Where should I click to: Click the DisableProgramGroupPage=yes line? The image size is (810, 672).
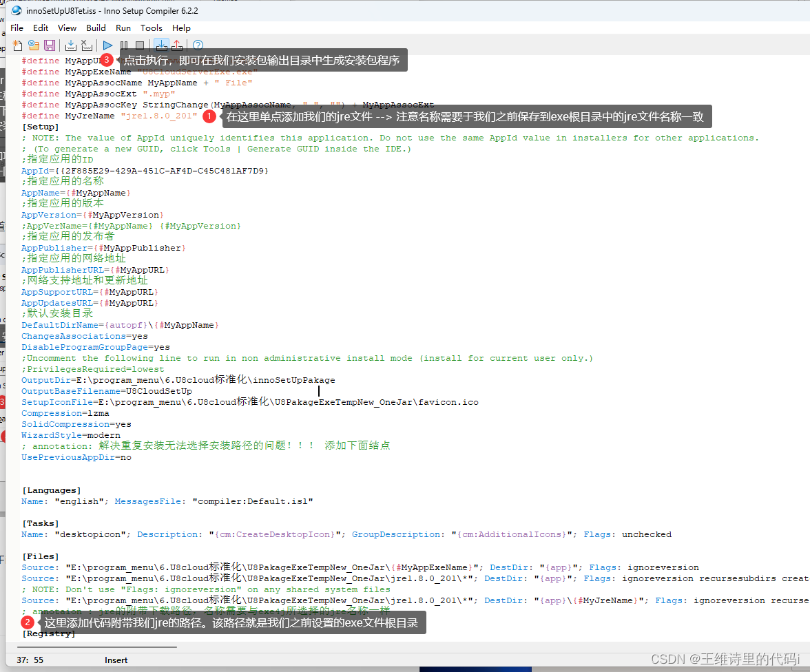(x=96, y=348)
